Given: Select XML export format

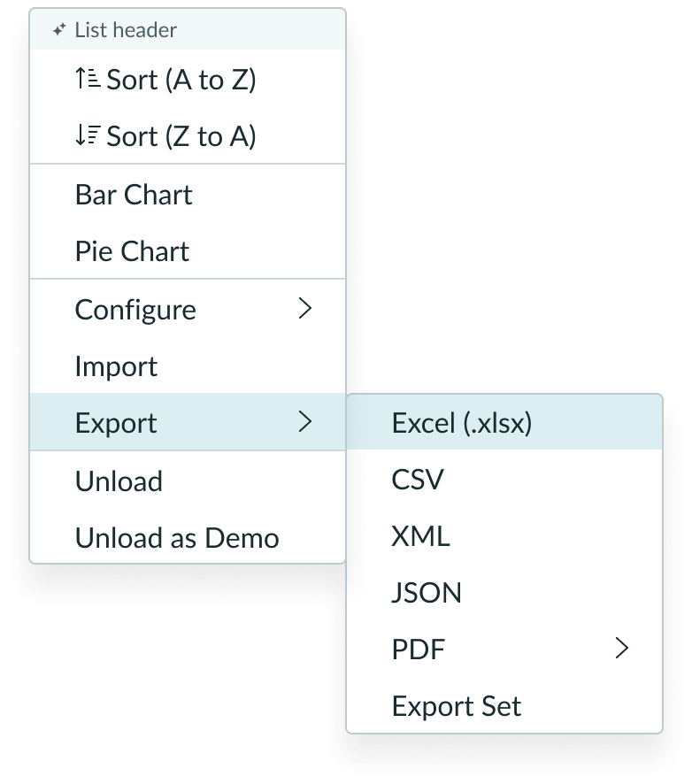Looking at the screenshot, I should tap(420, 535).
